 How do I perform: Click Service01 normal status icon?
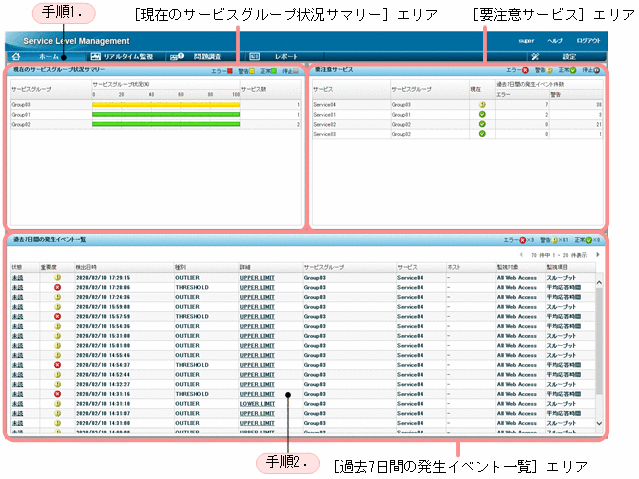482,115
